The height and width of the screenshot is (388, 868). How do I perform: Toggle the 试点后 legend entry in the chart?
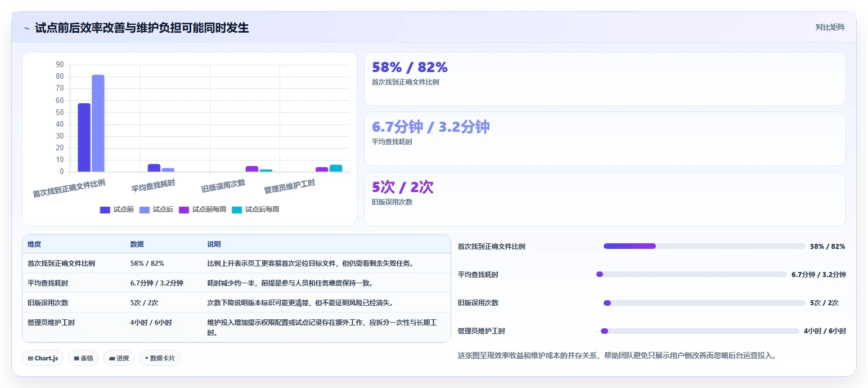(156, 209)
